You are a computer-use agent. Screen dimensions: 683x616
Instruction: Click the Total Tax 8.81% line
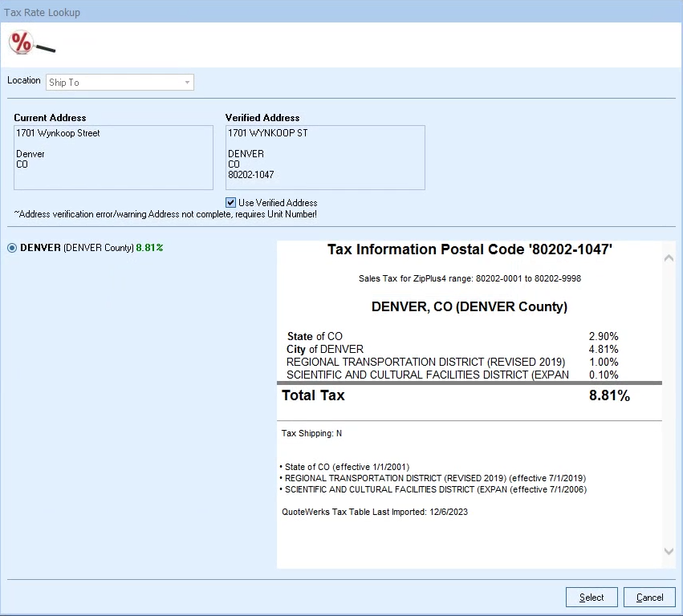(455, 395)
